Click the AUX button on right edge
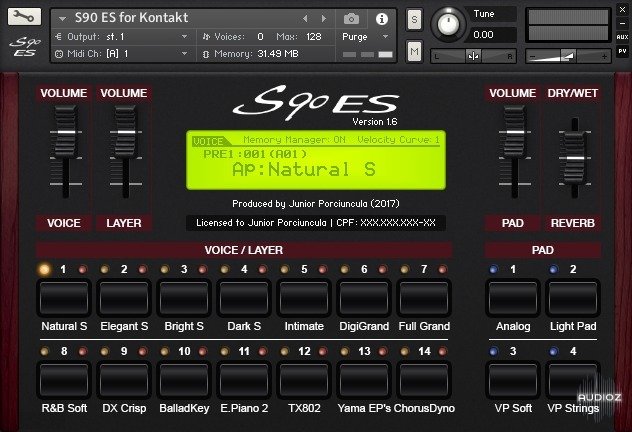Viewport: 632px width, 432px height. pyautogui.click(x=623, y=36)
